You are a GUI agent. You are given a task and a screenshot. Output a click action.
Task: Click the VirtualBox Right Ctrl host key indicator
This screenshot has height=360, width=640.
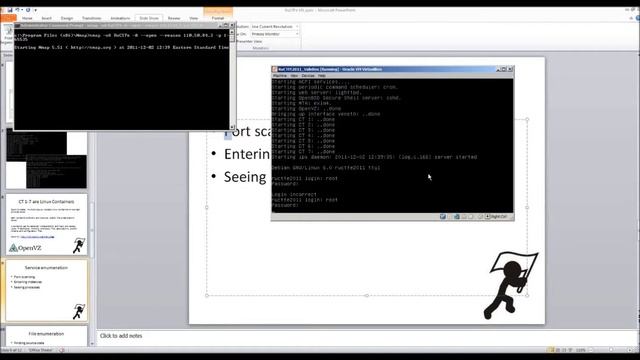(x=497, y=217)
